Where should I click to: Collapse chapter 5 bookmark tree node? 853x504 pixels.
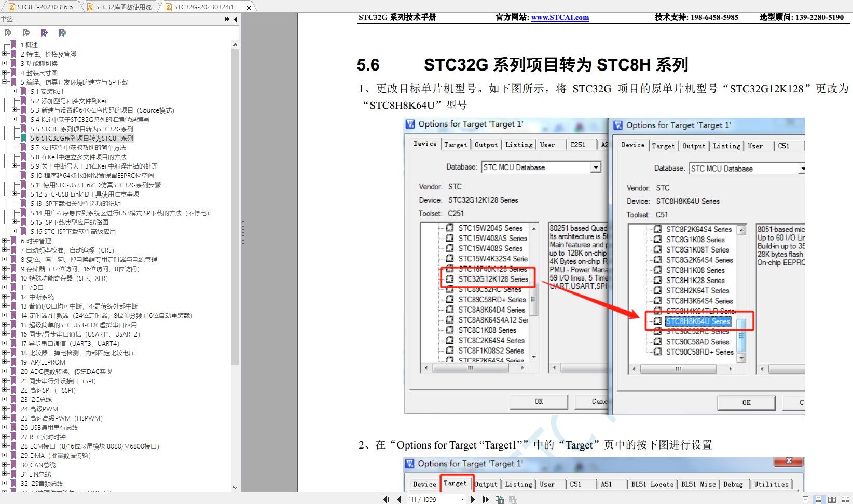coord(5,82)
